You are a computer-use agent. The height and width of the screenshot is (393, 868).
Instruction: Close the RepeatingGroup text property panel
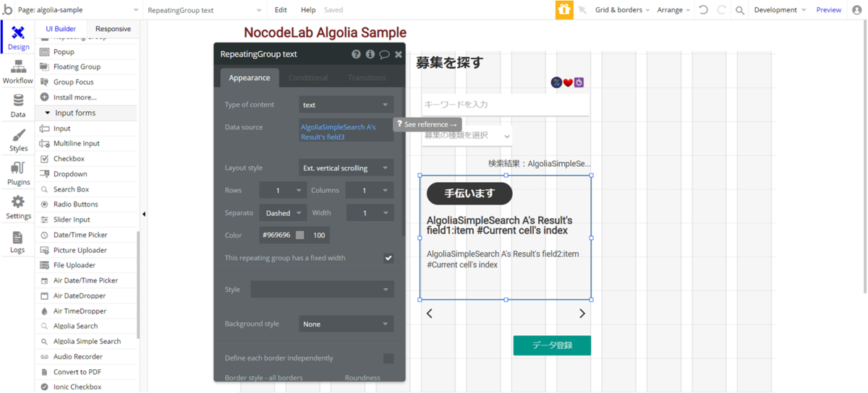399,54
